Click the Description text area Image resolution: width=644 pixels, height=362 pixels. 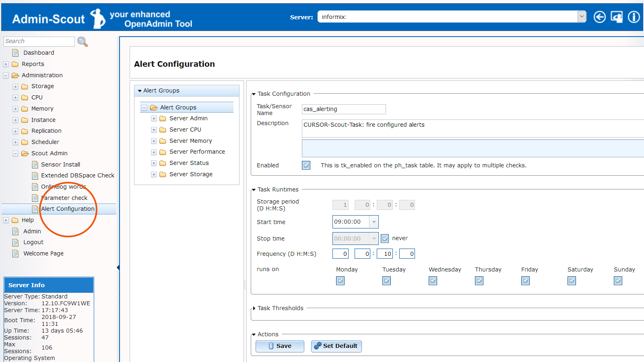point(473,129)
